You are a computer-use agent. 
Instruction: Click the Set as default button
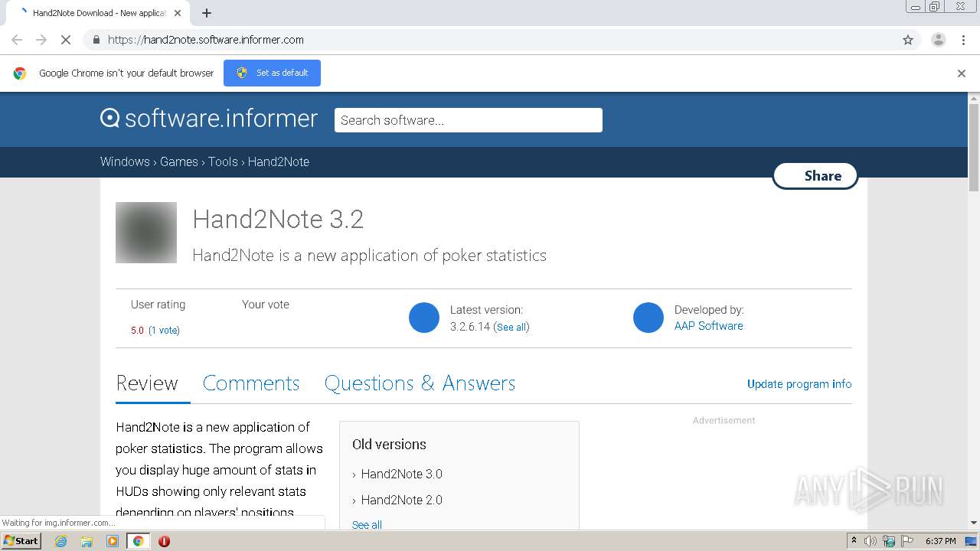click(x=272, y=73)
